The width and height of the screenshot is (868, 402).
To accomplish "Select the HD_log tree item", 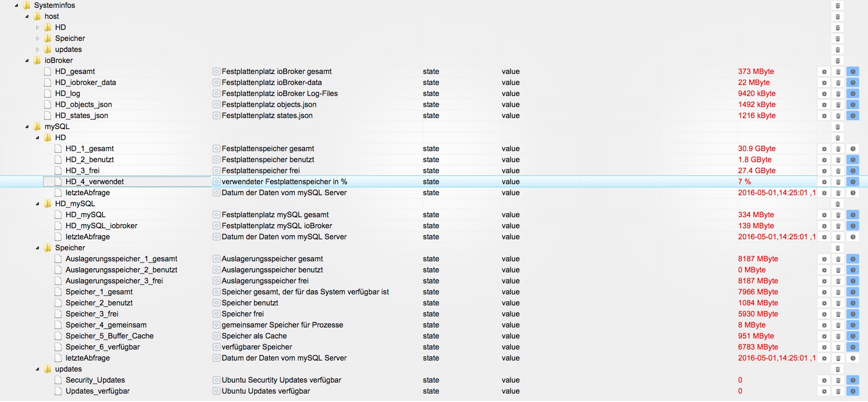I will click(68, 93).
